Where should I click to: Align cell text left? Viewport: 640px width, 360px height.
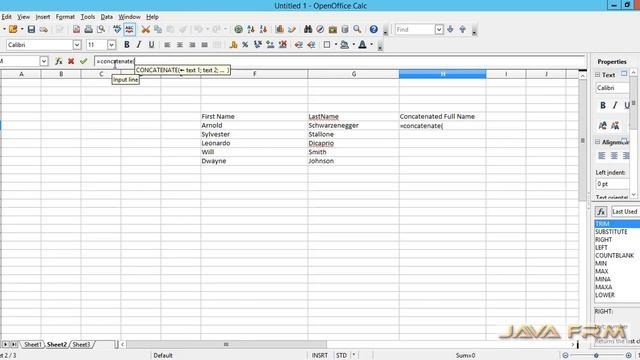point(167,45)
